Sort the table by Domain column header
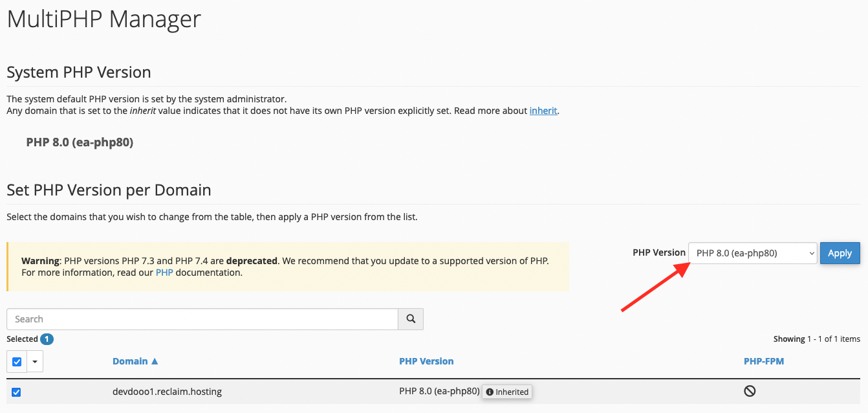 (130, 361)
